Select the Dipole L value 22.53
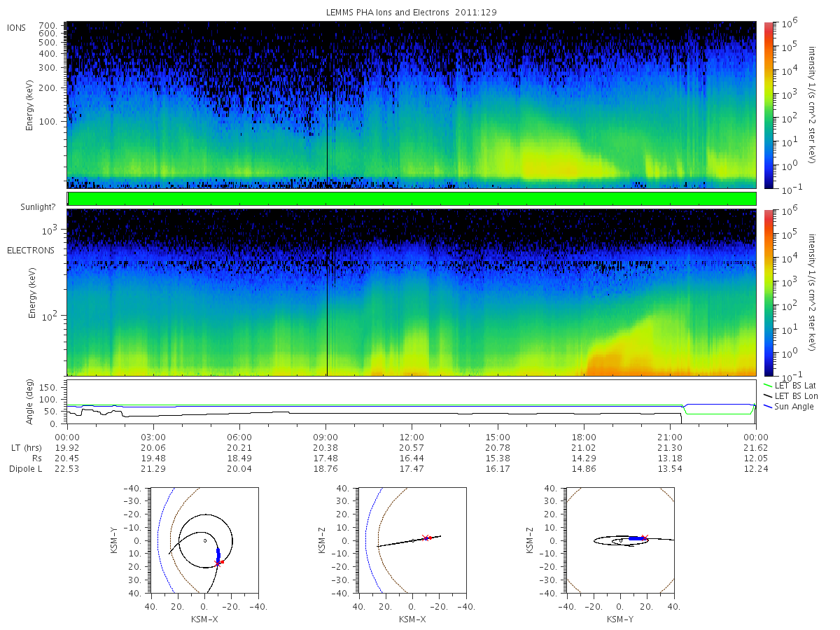Viewport: 840px width, 630px height. (67, 469)
